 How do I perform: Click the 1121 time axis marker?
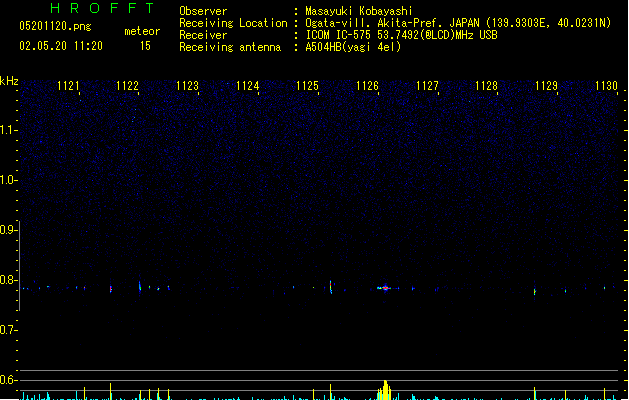coord(68,86)
